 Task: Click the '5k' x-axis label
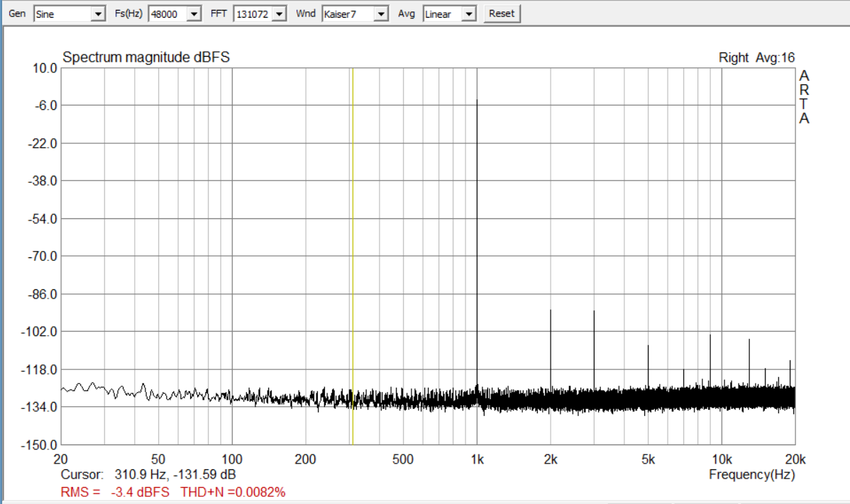tap(648, 459)
